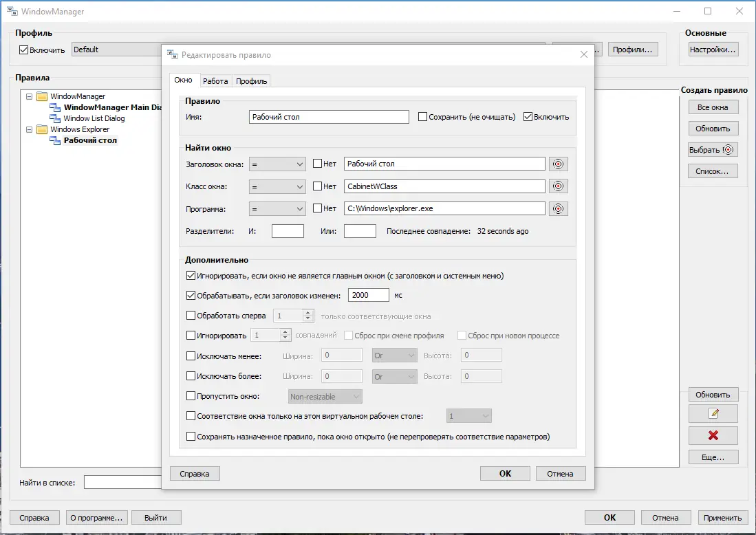Click Список… button
The image size is (756, 535).
click(713, 171)
